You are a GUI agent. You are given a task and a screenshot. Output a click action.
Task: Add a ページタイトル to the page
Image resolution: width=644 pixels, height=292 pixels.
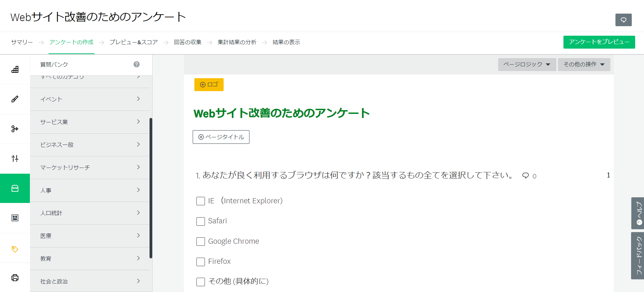point(221,137)
